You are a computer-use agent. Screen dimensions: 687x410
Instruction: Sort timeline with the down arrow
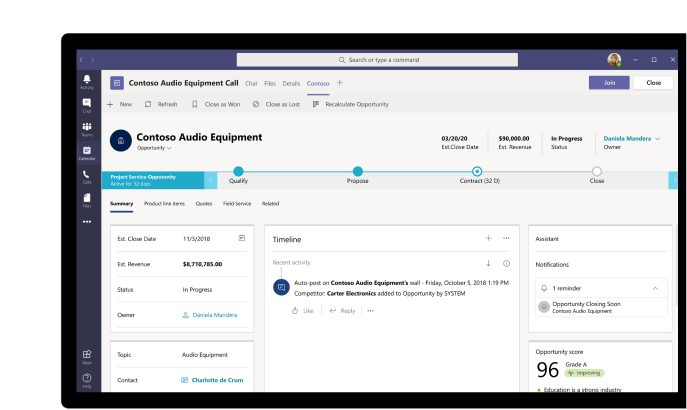(x=488, y=263)
